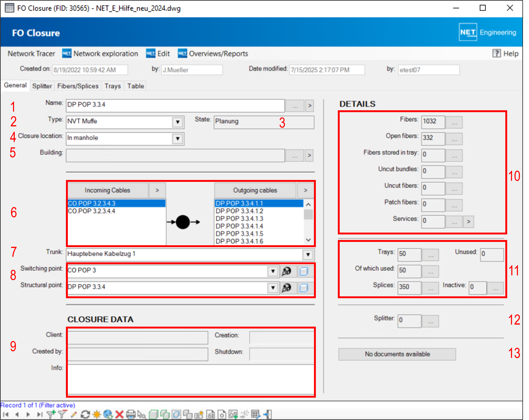This screenshot has width=529, height=420.
Task: Click the exit door icon in toolbar
Action: click(267, 414)
